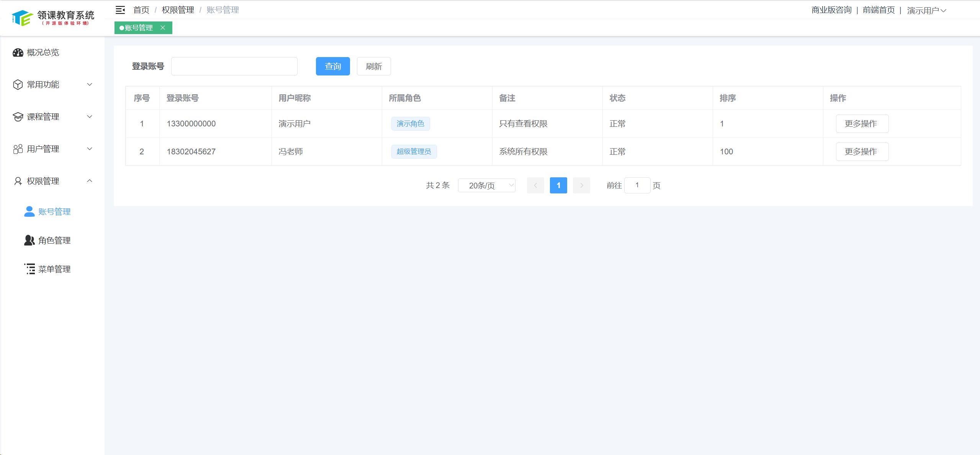Open the 20条/页 page size dropdown
The width and height of the screenshot is (980, 455).
click(x=486, y=185)
